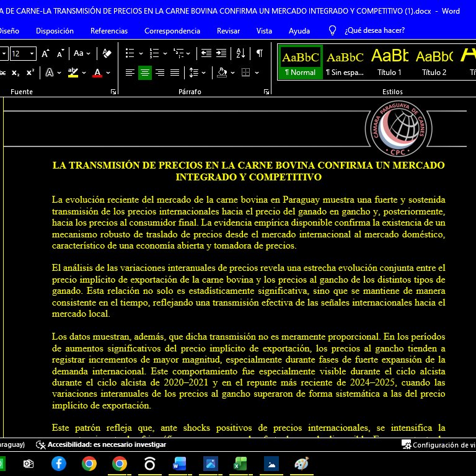Apply borders with the borders icon
This screenshot has width=476, height=476.
pos(245,73)
